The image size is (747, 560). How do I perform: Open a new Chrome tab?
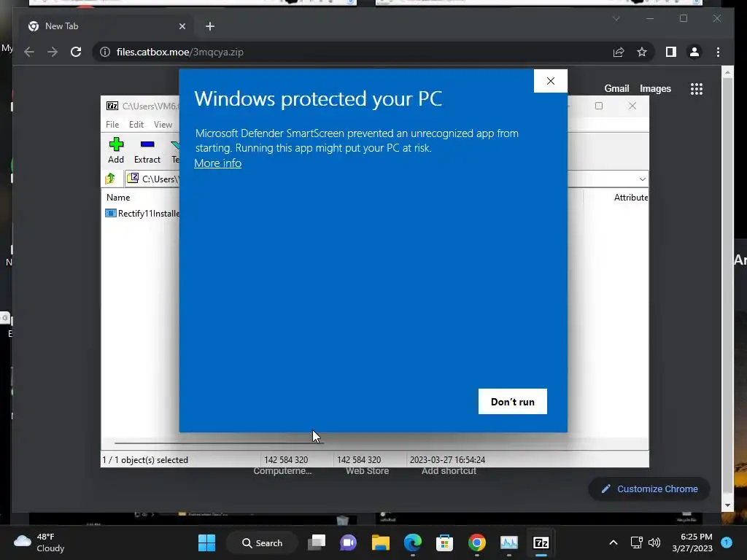pos(210,26)
